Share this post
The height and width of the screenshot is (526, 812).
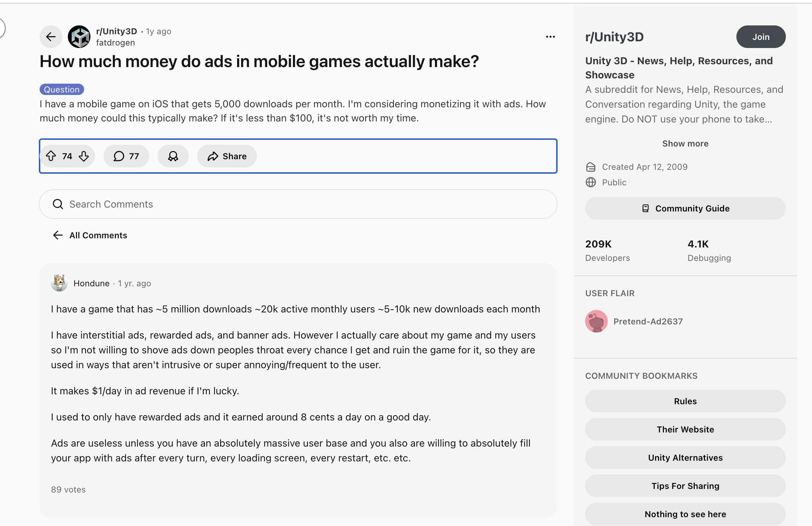(x=227, y=156)
